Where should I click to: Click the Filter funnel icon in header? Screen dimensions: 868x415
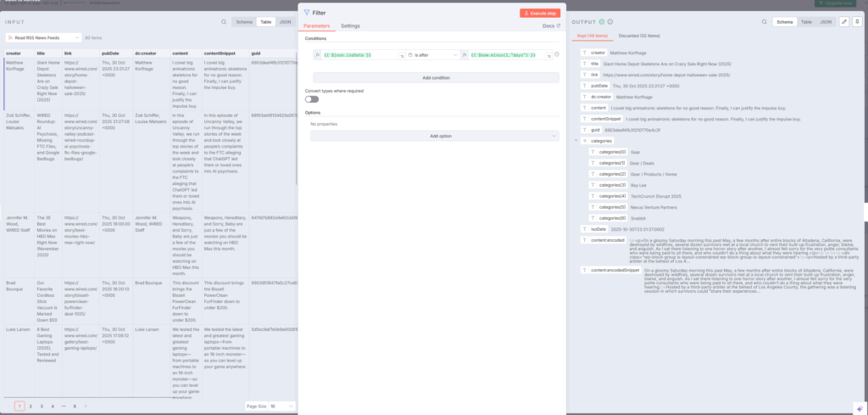tap(307, 14)
